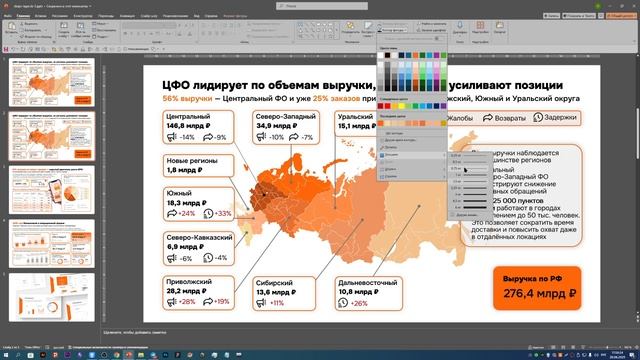Choose No Outline (Нет контура) in the menu
The width and height of the screenshot is (640, 360).
tap(412, 133)
